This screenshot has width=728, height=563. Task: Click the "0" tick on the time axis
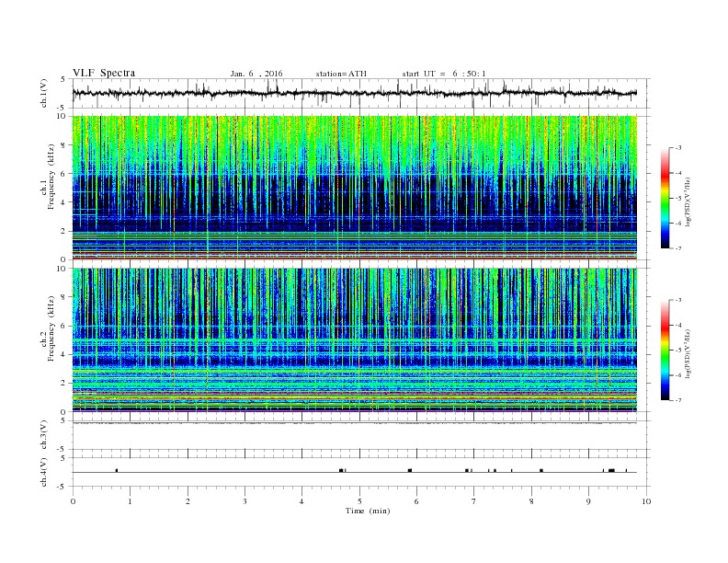click(73, 501)
